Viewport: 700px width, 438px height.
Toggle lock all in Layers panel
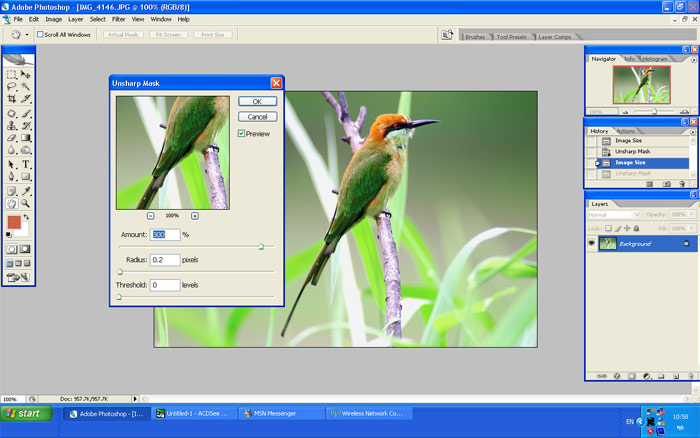click(637, 228)
